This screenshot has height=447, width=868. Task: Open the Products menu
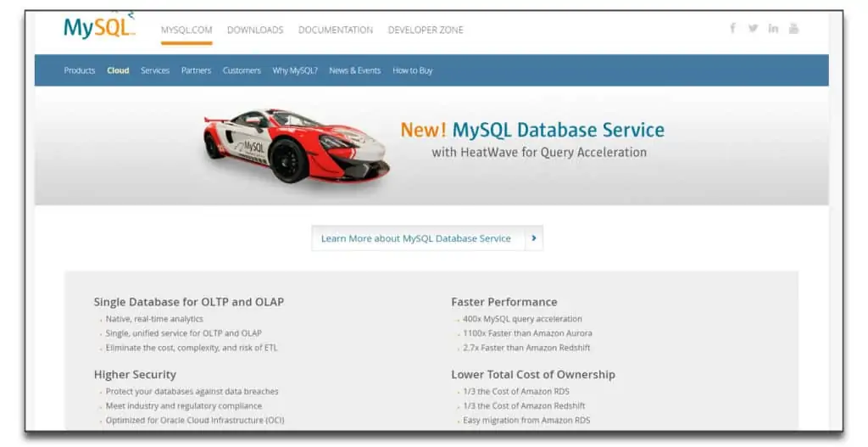[80, 70]
